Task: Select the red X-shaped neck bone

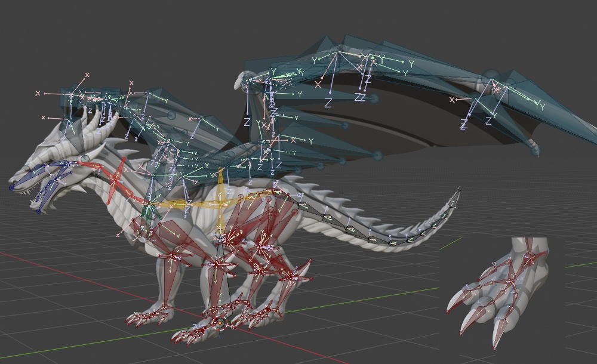Action: [116, 178]
